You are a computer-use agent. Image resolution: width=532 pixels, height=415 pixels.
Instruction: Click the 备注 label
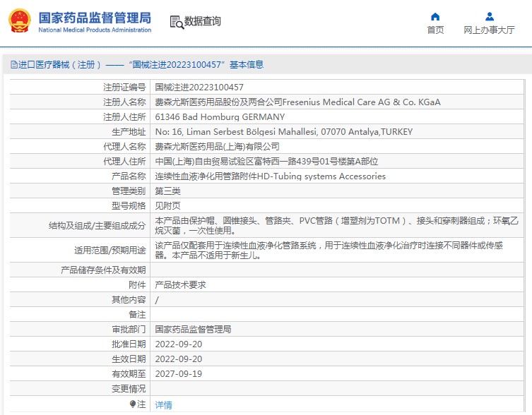[137, 315]
